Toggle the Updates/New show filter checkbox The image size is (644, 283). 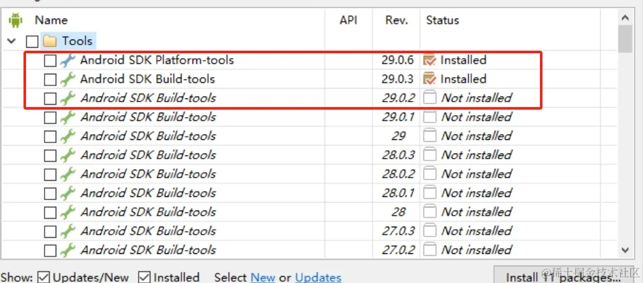pos(43,277)
